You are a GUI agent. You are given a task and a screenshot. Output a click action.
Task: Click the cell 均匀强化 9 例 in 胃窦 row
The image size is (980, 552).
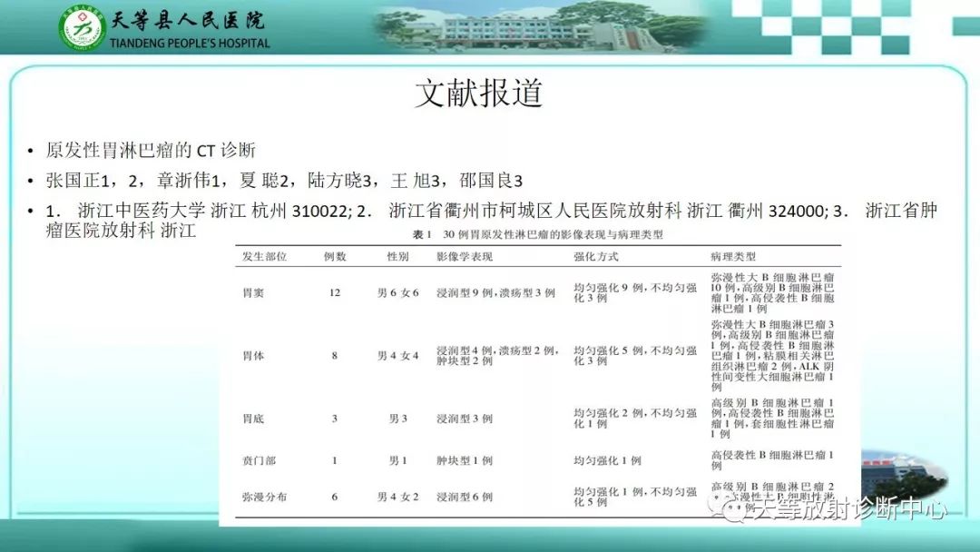coord(635,292)
